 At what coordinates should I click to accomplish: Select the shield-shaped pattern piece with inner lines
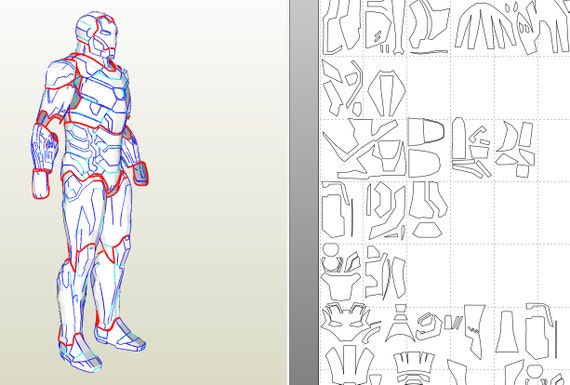coord(386,93)
